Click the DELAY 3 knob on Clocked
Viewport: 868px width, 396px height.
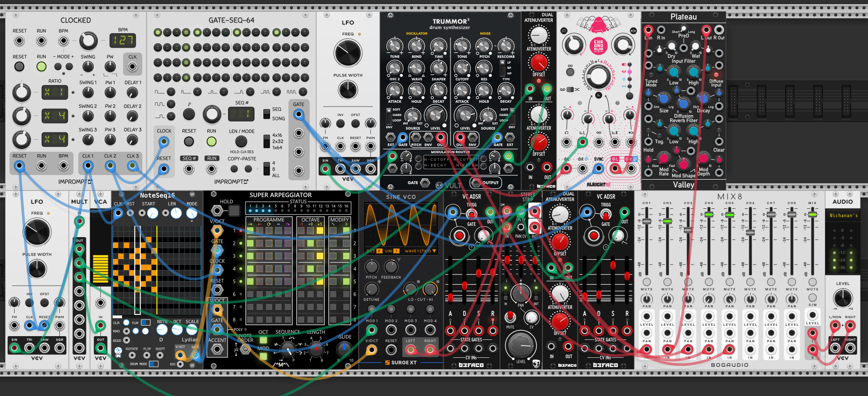[x=132, y=140]
